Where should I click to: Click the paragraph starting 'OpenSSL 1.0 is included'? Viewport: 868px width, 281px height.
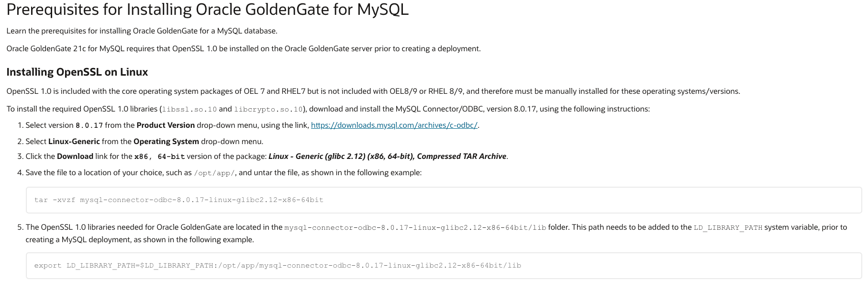tap(373, 91)
